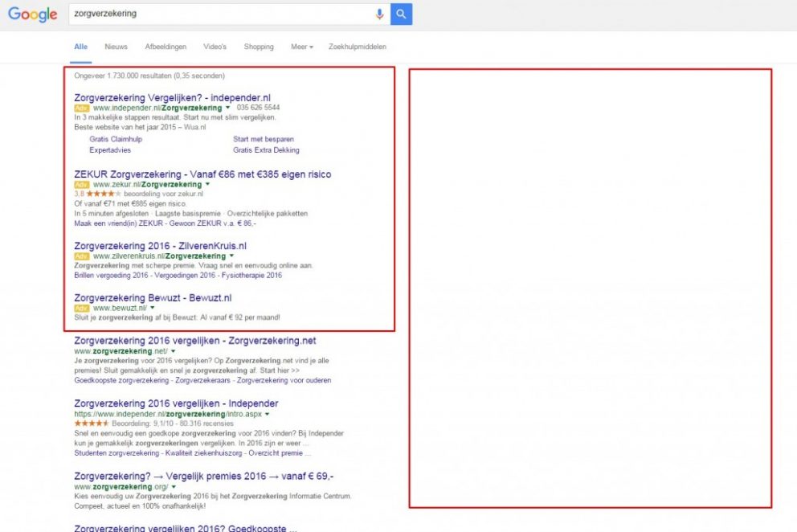This screenshot has width=797, height=532.
Task: Open the Goedkoopste zorgverzekering sitelink
Action: coord(121,380)
